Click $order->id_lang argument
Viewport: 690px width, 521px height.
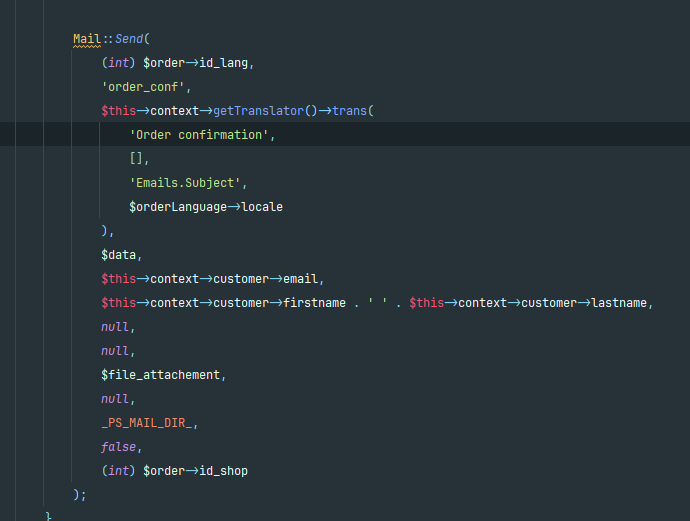click(x=195, y=63)
